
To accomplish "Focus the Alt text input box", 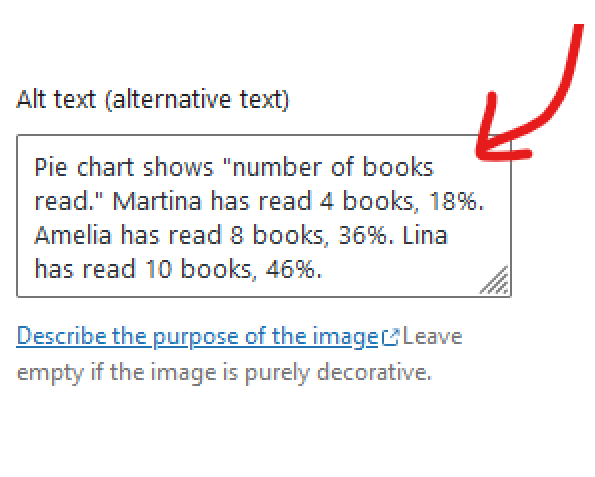I will click(x=264, y=216).
